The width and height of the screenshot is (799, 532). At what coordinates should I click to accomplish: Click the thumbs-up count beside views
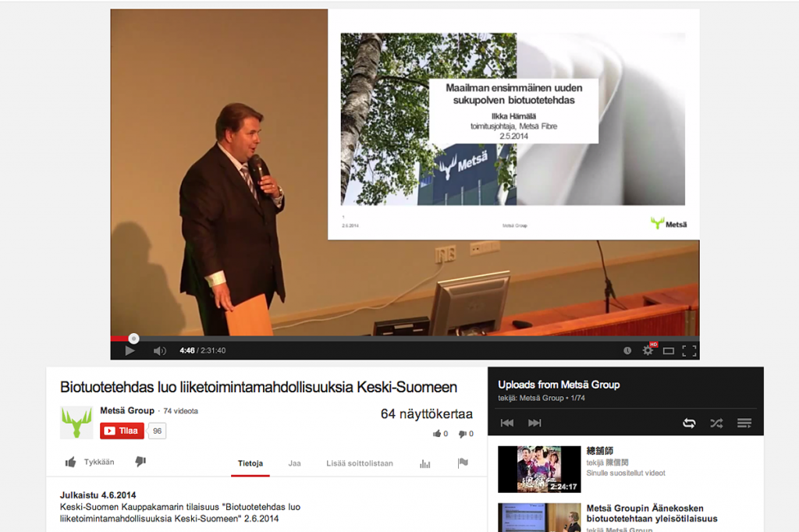440,434
